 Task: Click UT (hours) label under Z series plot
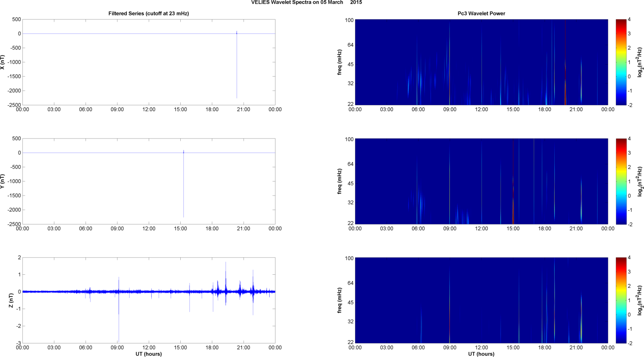click(148, 354)
